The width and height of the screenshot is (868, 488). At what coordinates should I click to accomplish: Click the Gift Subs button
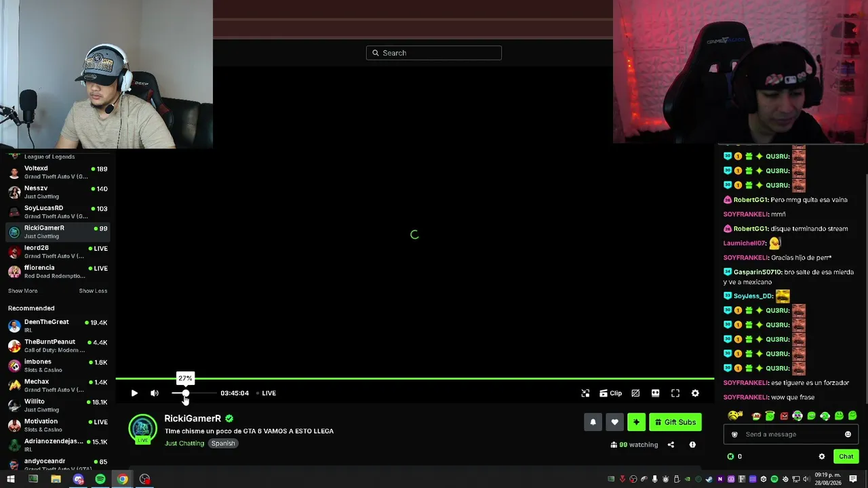[x=675, y=422]
